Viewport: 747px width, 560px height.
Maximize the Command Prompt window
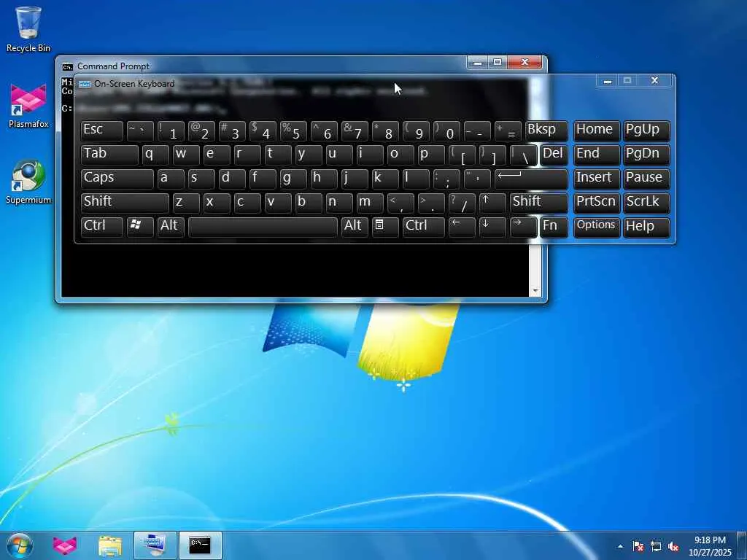[497, 62]
